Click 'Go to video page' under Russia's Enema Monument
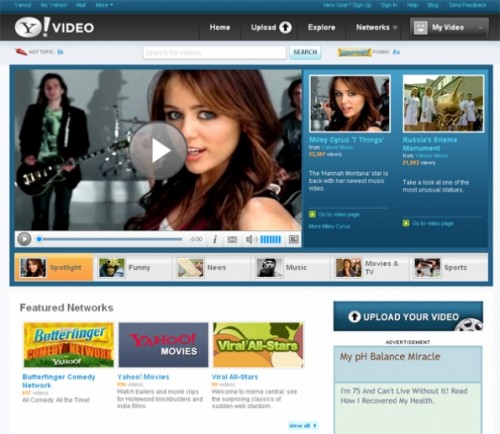The height and width of the screenshot is (434, 500). pyautogui.click(x=433, y=223)
